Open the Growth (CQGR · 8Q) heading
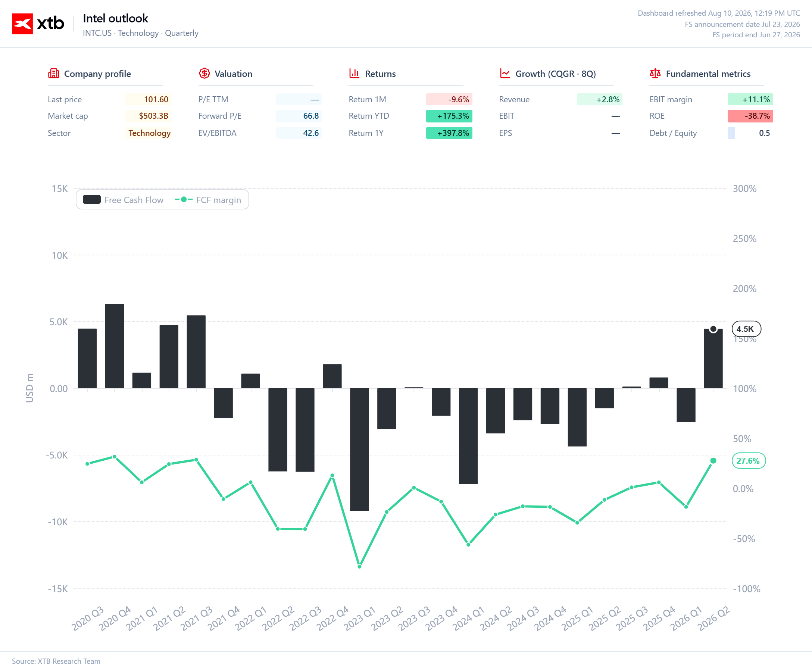This screenshot has width=812, height=669. point(556,74)
